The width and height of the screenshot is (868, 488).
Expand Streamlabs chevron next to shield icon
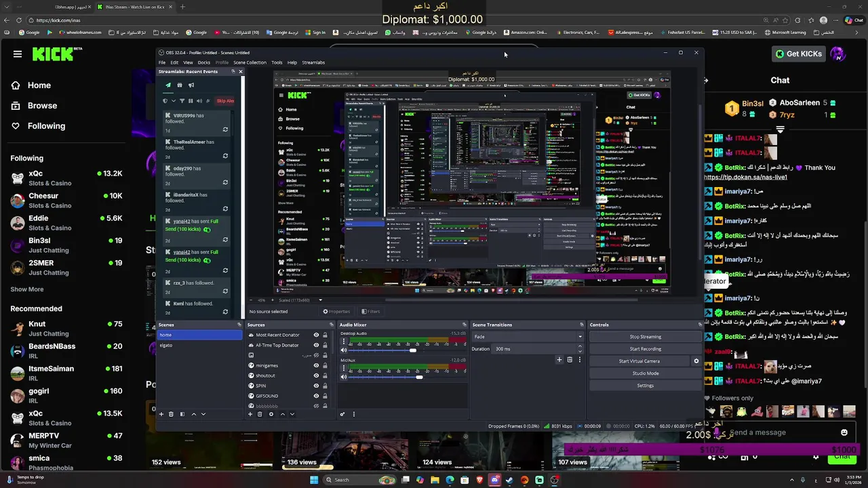click(x=174, y=101)
